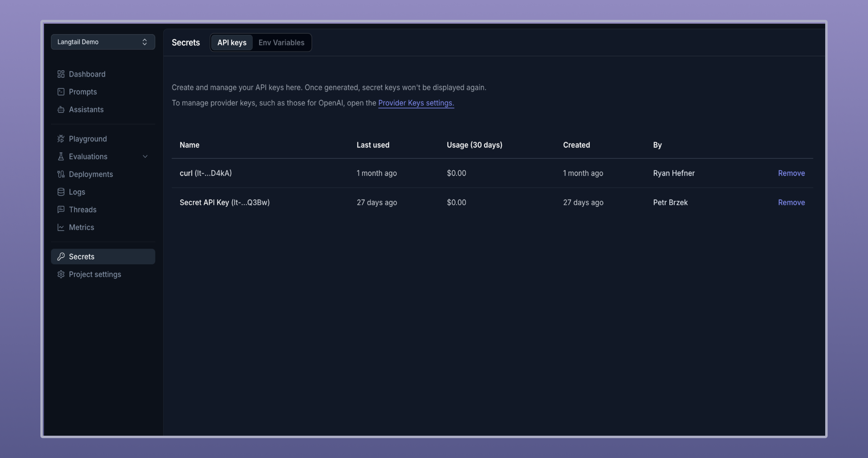Remove the curl API key
The height and width of the screenshot is (458, 868).
click(x=791, y=173)
